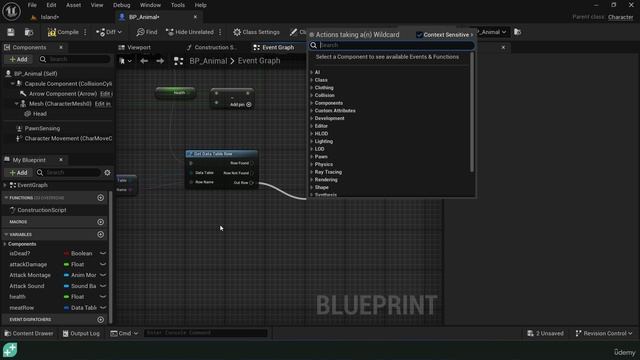
Task: Open Compile options three-dot menu
Action: click(x=85, y=32)
